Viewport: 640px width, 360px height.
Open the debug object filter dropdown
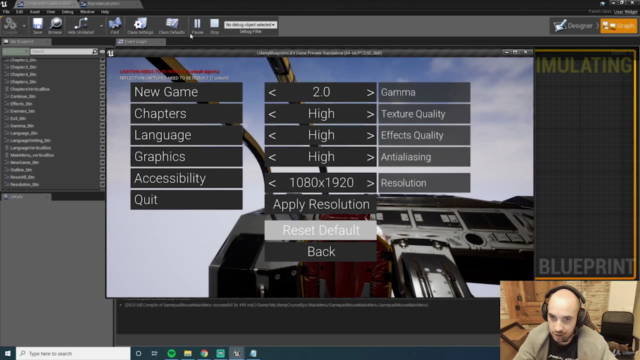(x=250, y=25)
